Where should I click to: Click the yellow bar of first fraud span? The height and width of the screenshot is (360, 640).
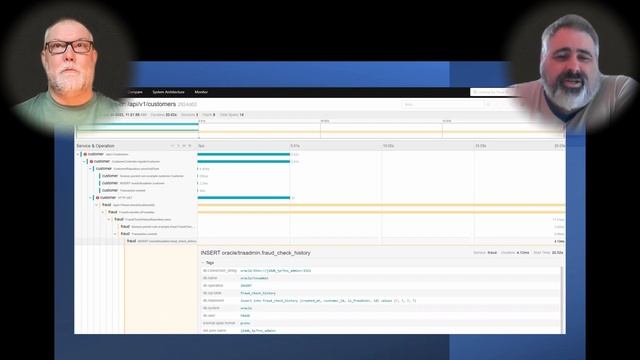tap(381, 205)
